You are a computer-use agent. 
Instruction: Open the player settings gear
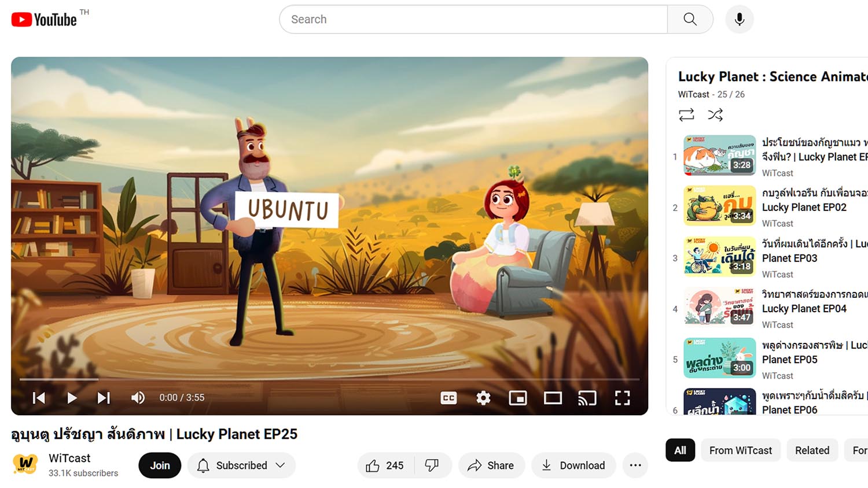483,398
